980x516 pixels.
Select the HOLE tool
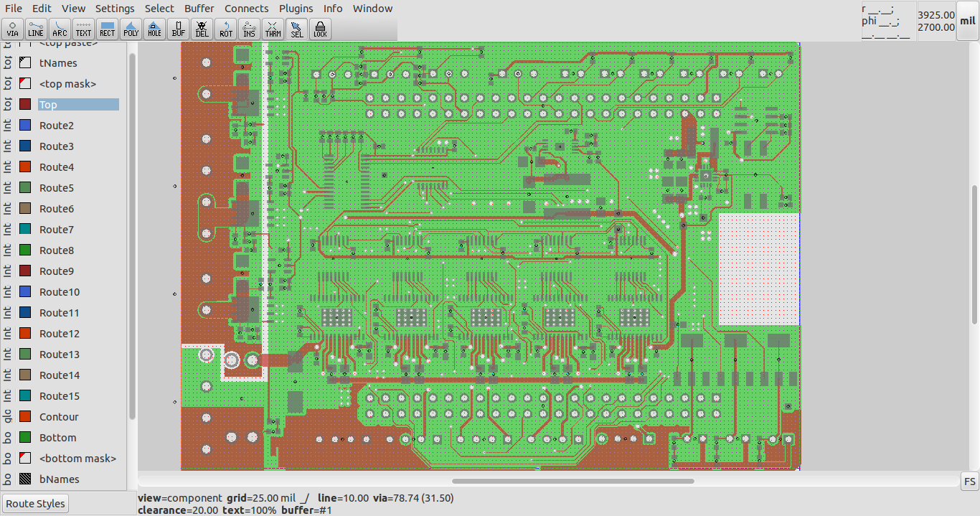(154, 29)
